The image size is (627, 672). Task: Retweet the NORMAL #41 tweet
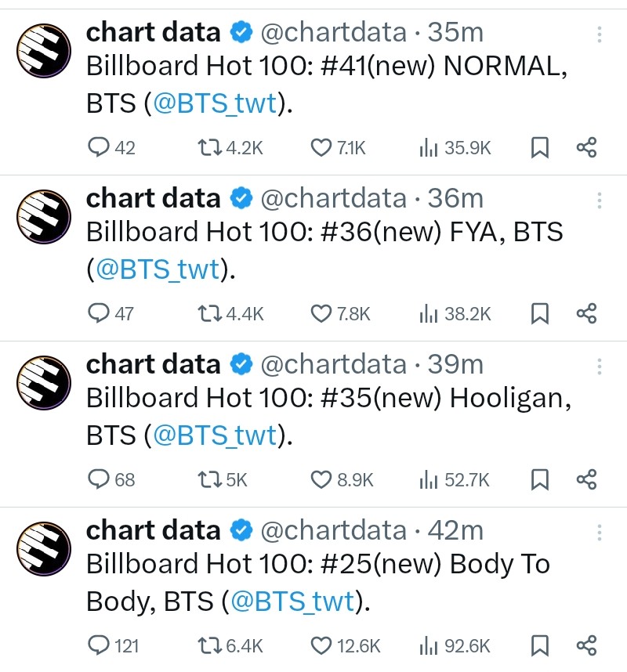pos(208,147)
